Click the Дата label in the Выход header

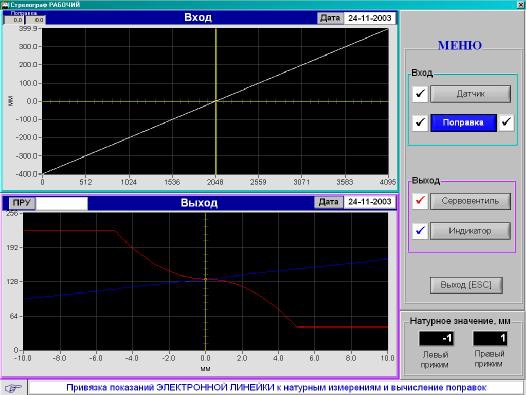pyautogui.click(x=328, y=202)
